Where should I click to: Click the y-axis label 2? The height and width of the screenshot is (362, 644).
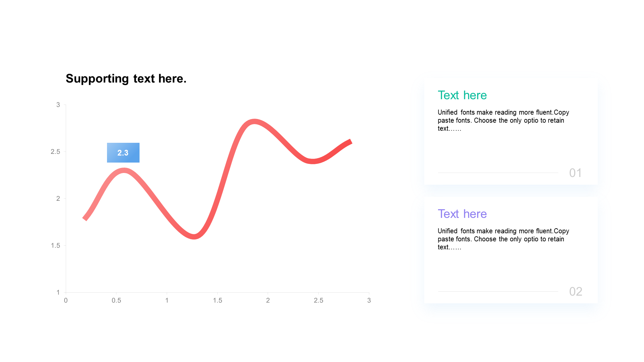click(x=58, y=199)
